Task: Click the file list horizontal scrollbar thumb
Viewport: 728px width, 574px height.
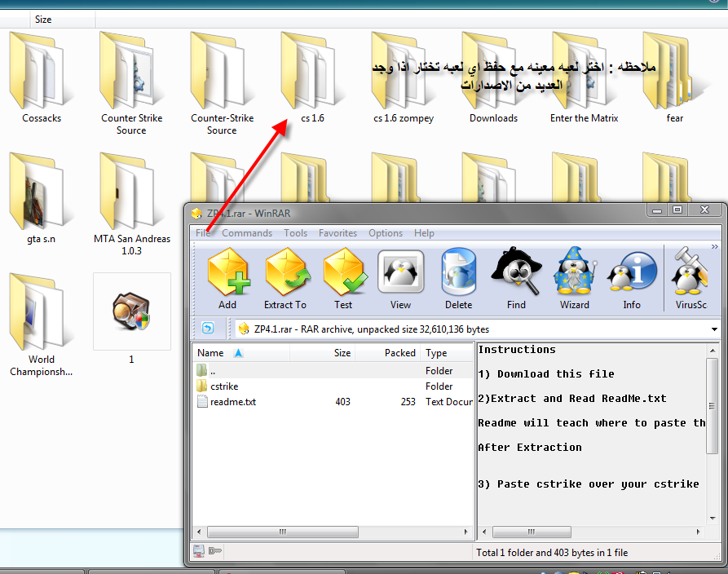Action: pyautogui.click(x=283, y=532)
